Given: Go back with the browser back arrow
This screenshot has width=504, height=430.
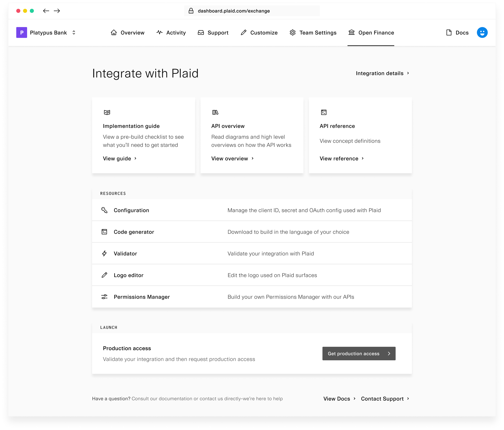Looking at the screenshot, I should (46, 11).
